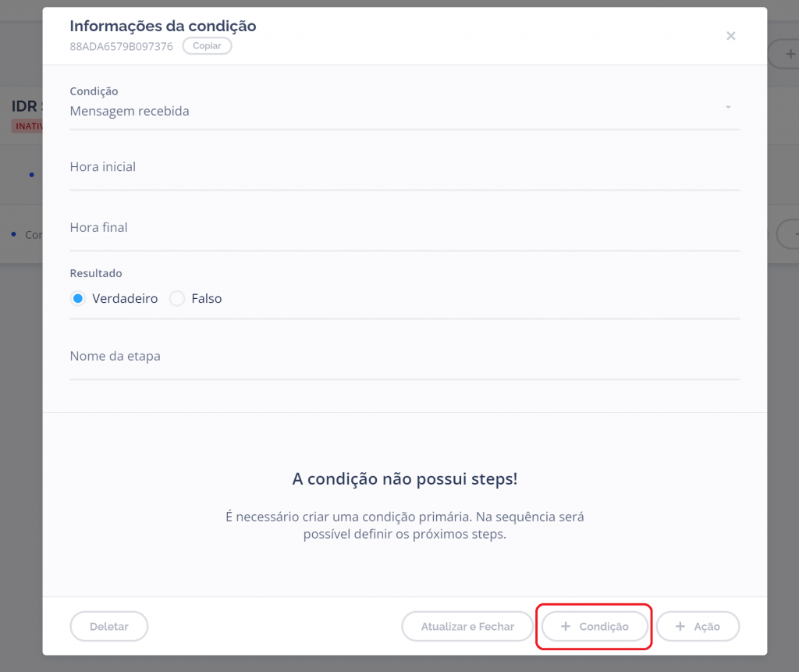Select the Falso radio option

pos(177,299)
